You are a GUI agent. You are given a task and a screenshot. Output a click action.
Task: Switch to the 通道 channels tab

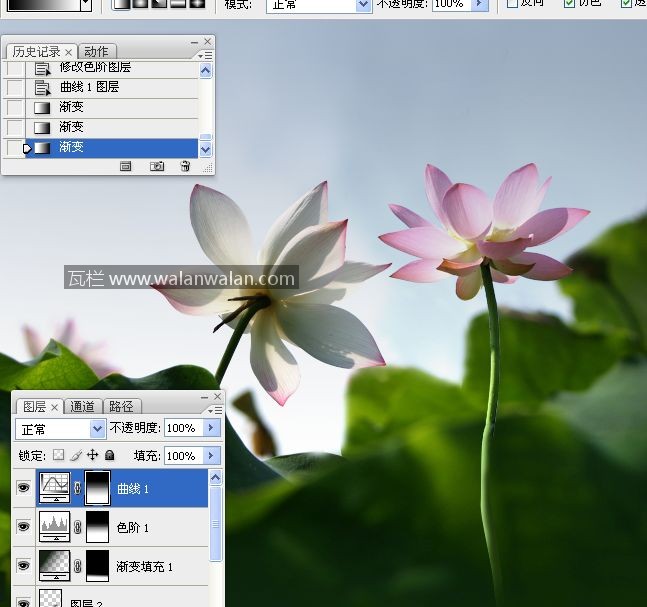(x=83, y=406)
